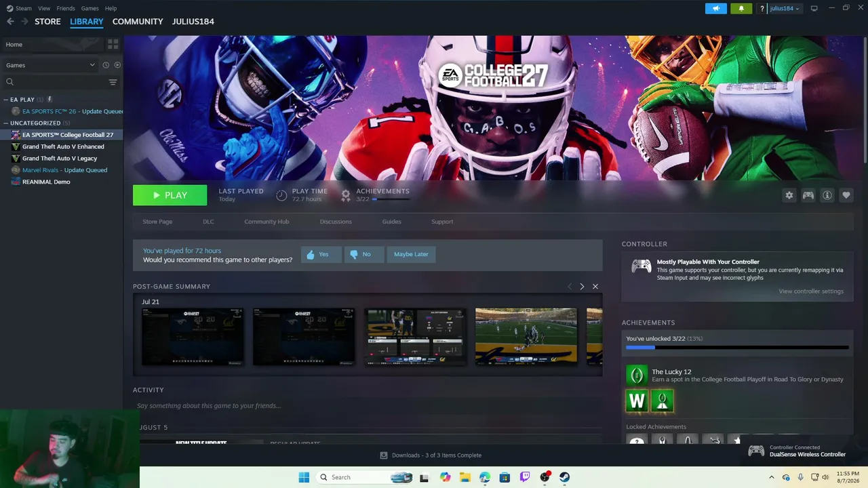
Task: Click the green PLAY button
Action: 170,195
